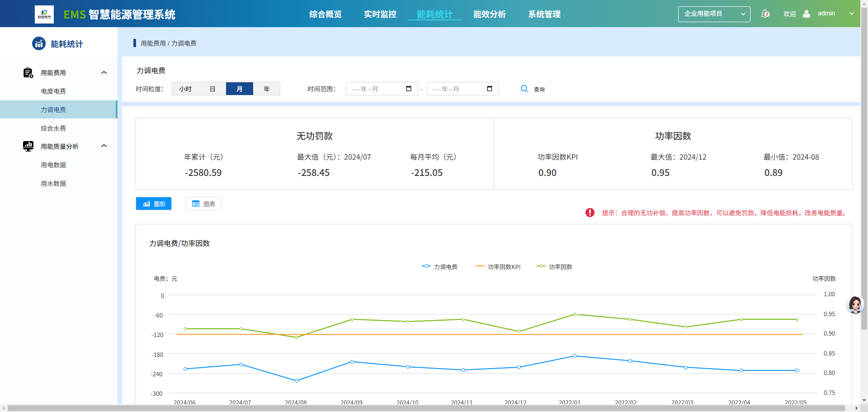Select 年 time granularity
The width and height of the screenshot is (868, 412).
267,89
